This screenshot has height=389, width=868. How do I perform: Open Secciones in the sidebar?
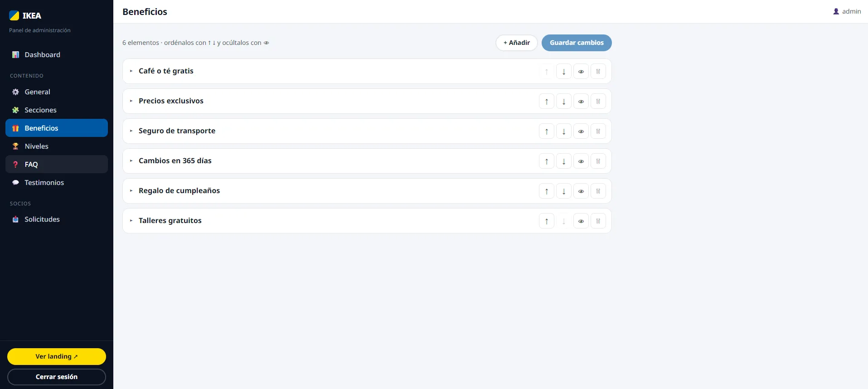(x=57, y=110)
